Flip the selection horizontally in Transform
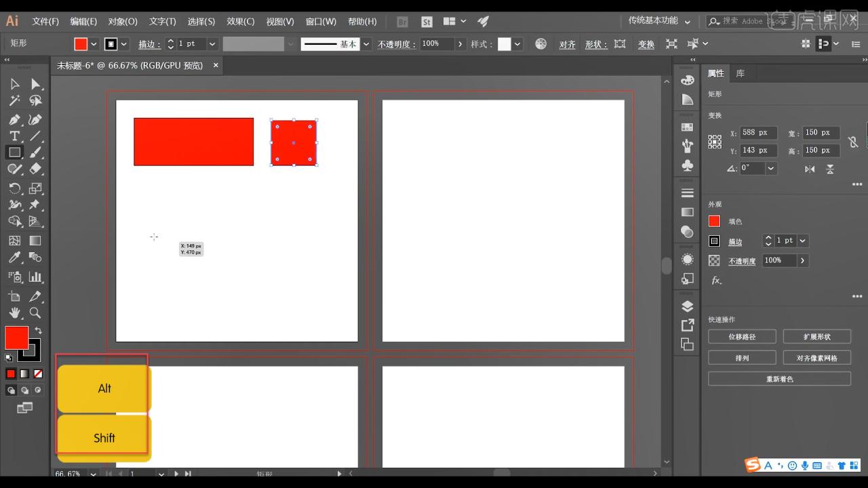This screenshot has width=868, height=488. pyautogui.click(x=810, y=169)
